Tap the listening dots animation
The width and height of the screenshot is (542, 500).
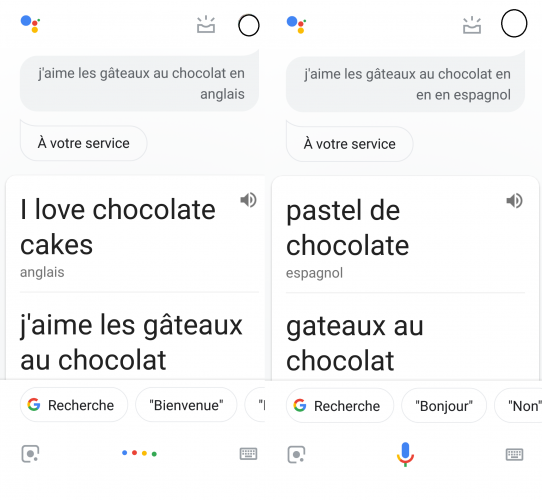tap(139, 453)
